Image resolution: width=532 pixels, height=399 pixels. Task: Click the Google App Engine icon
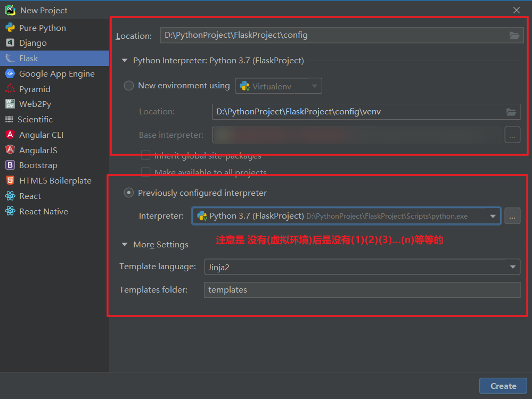[10, 73]
